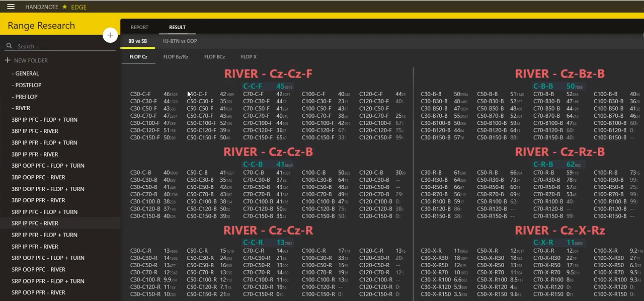Click the RIVER - Cz-Cz-F heading
Viewport: 644px width, 301px height.
point(268,74)
